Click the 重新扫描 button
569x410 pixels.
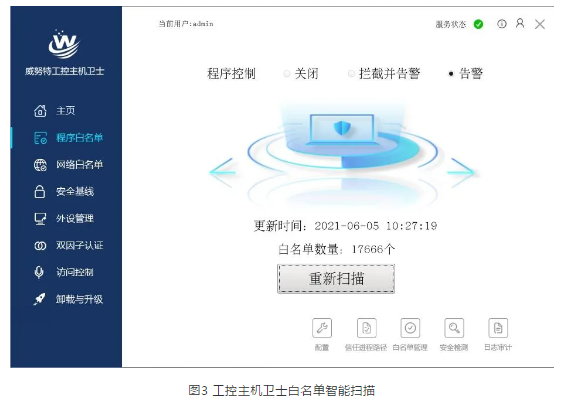coord(336,279)
